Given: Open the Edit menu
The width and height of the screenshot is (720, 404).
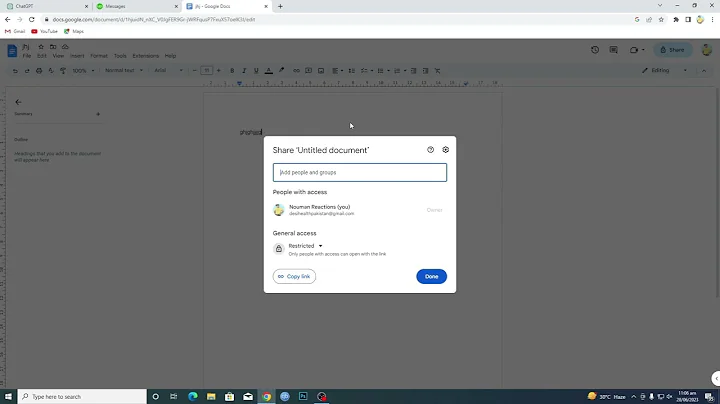Looking at the screenshot, I should point(42,56).
